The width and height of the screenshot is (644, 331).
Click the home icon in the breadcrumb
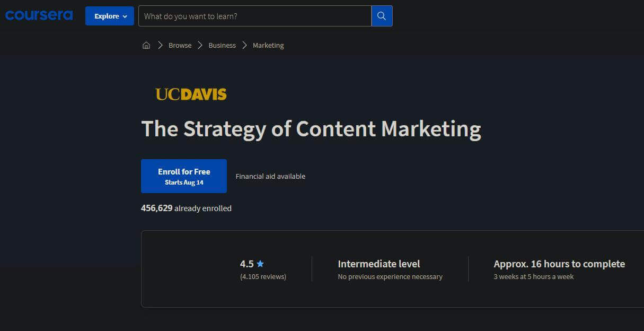click(146, 45)
